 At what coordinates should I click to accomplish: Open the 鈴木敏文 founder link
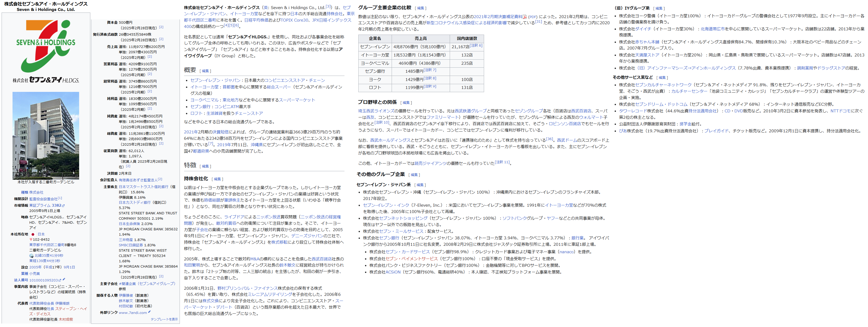pyautogui.click(x=126, y=301)
